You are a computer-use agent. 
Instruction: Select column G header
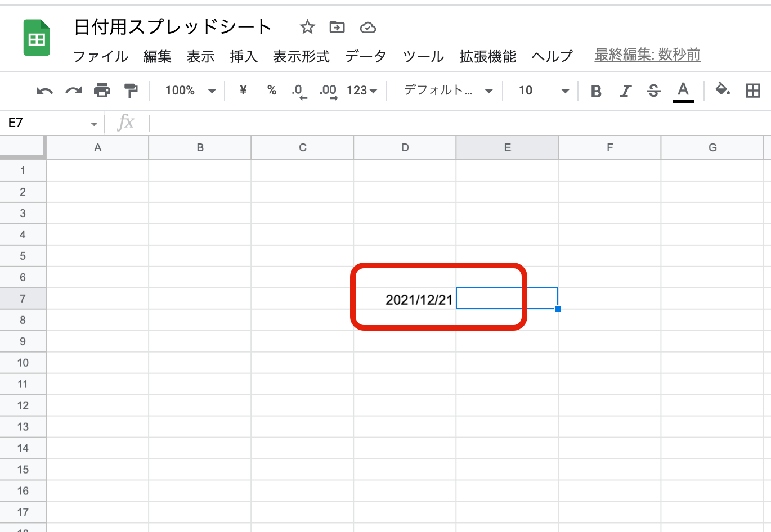click(712, 148)
